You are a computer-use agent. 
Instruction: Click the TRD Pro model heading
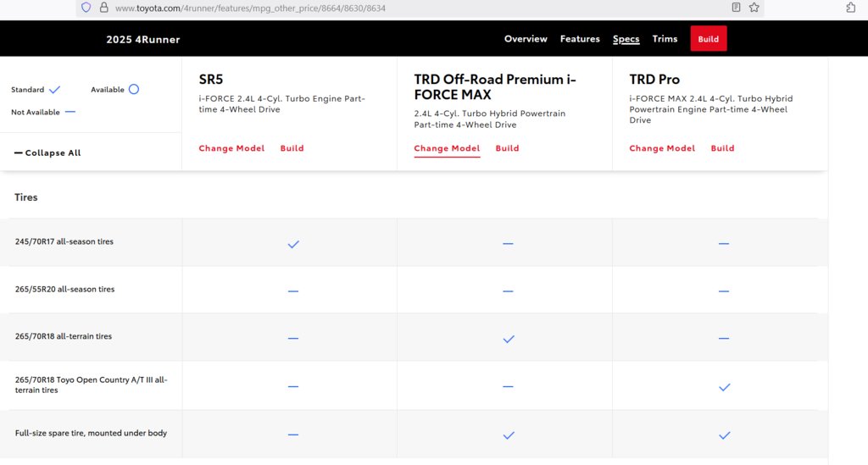tap(654, 79)
